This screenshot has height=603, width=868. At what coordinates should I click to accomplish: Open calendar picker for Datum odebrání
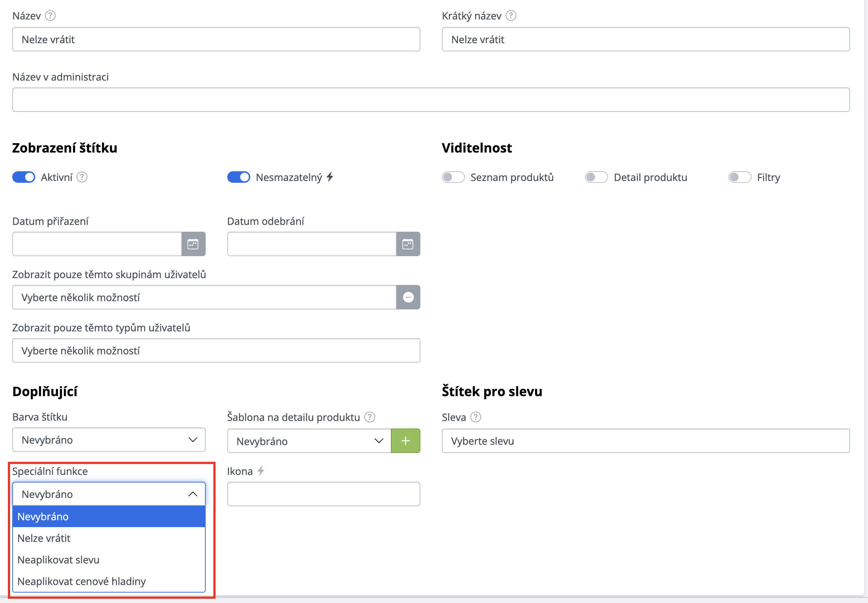[408, 244]
